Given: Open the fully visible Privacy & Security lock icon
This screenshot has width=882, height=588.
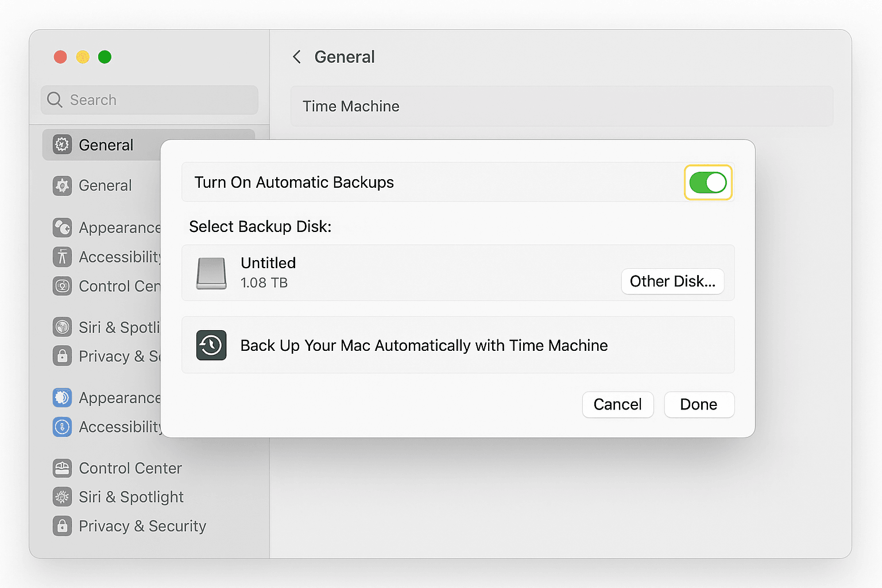Looking at the screenshot, I should pyautogui.click(x=62, y=526).
